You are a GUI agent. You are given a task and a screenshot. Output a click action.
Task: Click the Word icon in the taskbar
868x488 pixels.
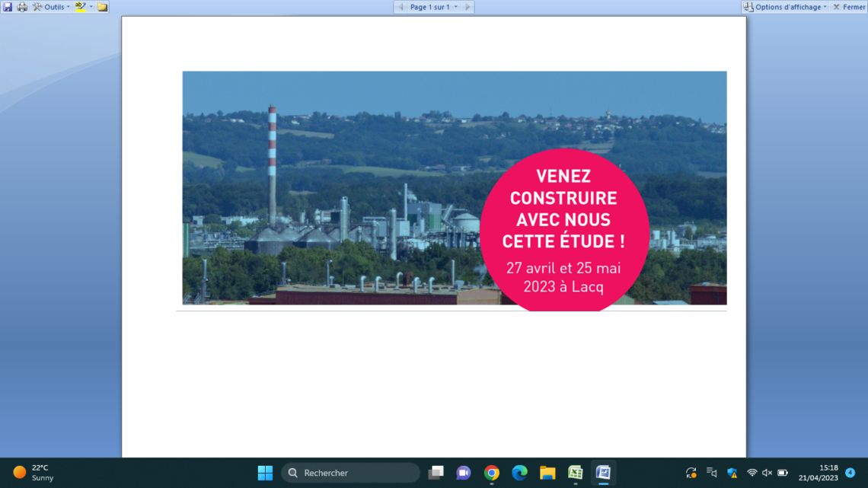603,473
